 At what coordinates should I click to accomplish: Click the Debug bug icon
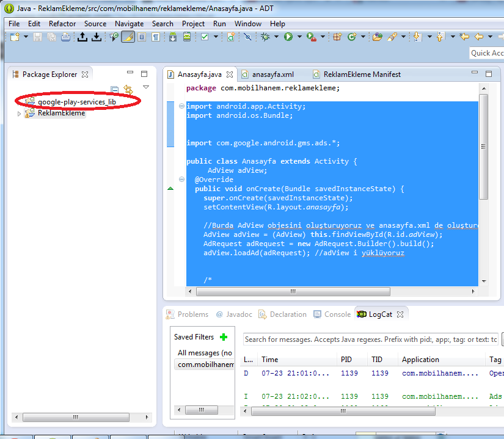pyautogui.click(x=265, y=37)
